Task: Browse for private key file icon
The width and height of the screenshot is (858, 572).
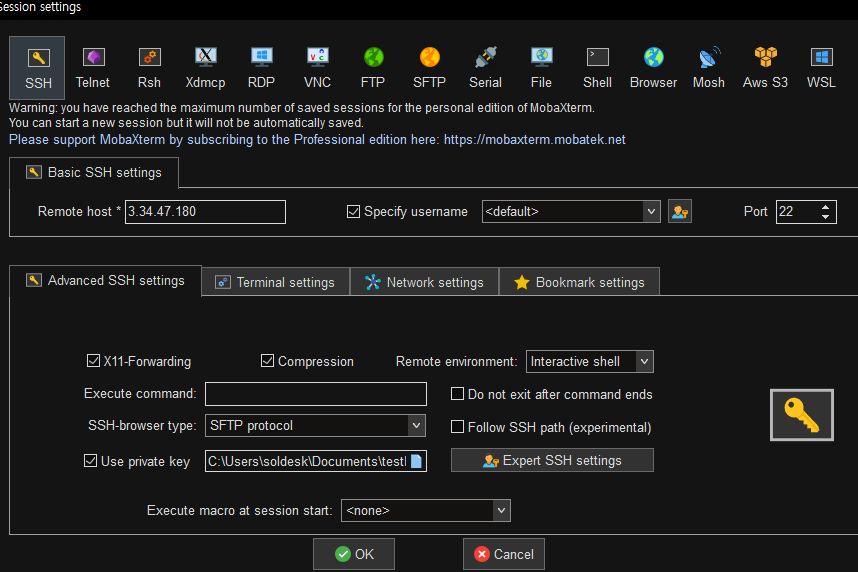Action: [416, 461]
